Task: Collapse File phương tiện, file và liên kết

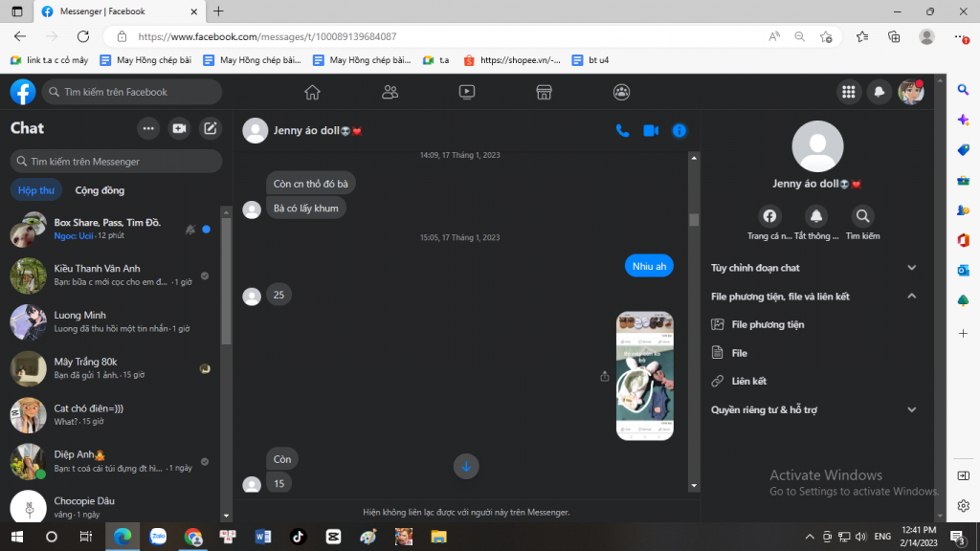Action: (x=911, y=297)
